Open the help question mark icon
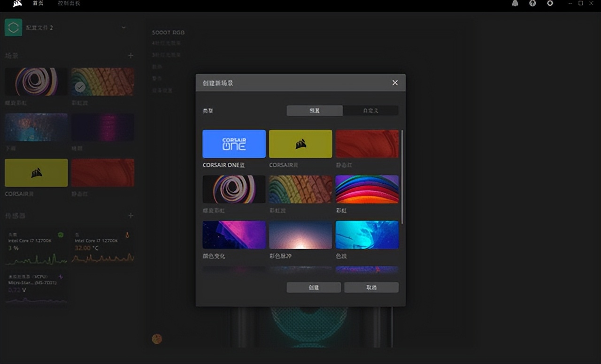The image size is (601, 364). pos(532,3)
